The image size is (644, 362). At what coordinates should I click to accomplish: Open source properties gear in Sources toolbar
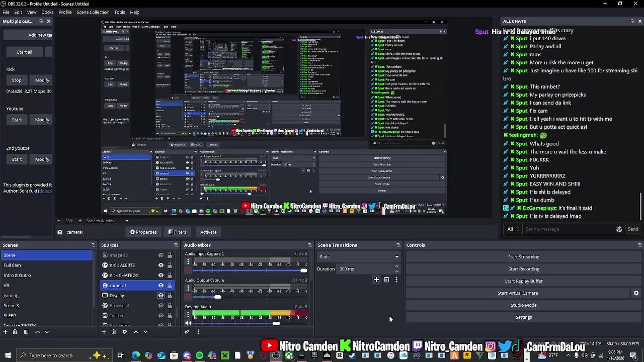pyautogui.click(x=125, y=332)
